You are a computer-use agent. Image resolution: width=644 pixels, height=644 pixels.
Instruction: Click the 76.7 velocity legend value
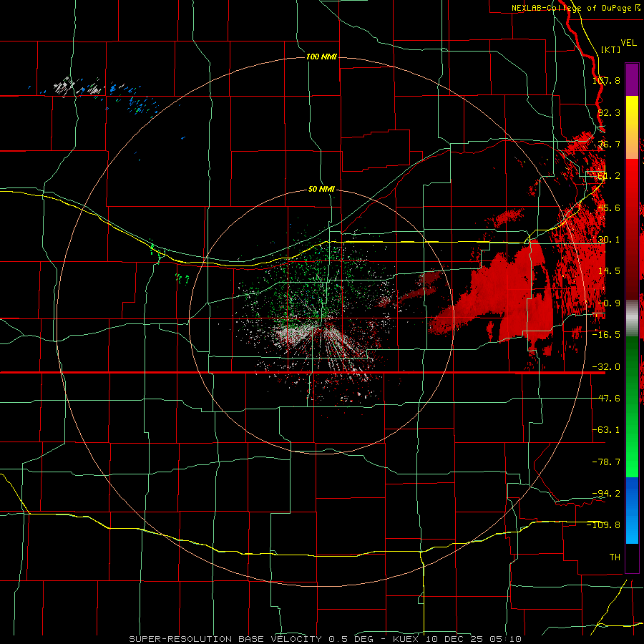pyautogui.click(x=609, y=144)
